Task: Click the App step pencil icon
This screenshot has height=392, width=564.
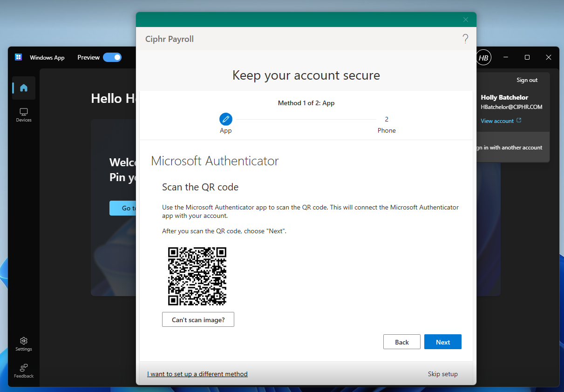Action: (226, 119)
